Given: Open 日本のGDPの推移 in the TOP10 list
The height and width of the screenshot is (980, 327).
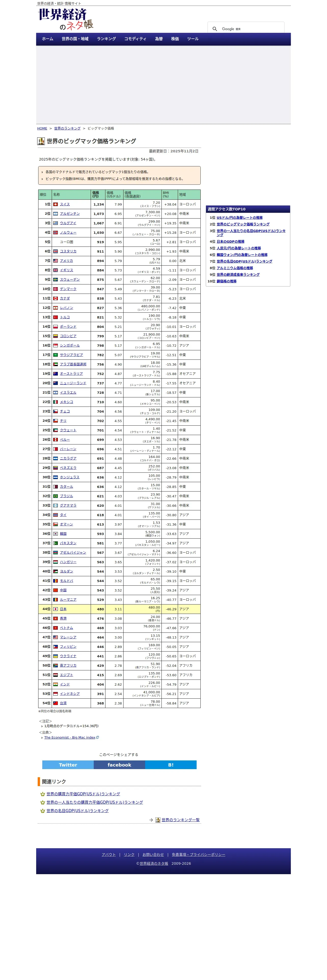Looking at the screenshot, I should click(x=230, y=242).
